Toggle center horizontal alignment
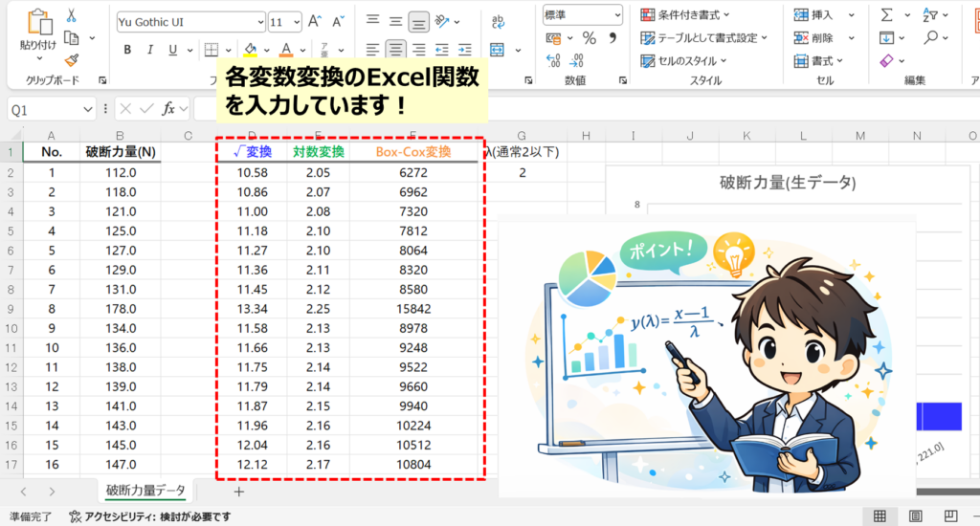Screen dimensions: 980x526 [396, 49]
